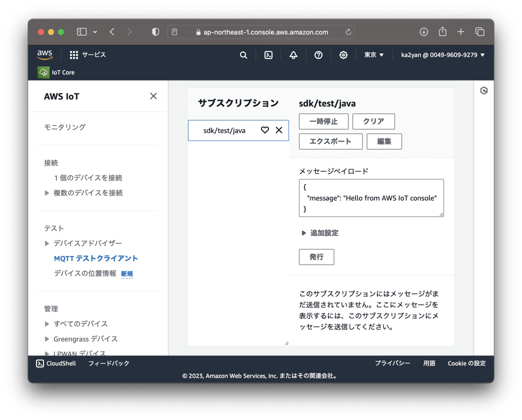This screenshot has width=522, height=420.
Task: Click the IoT Core service icon
Action: [43, 72]
